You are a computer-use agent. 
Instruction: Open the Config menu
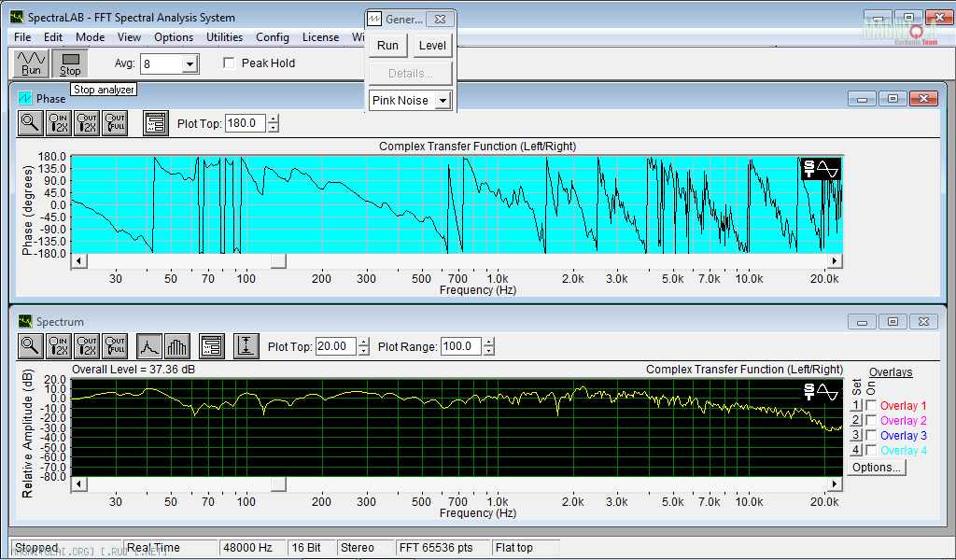point(273,37)
